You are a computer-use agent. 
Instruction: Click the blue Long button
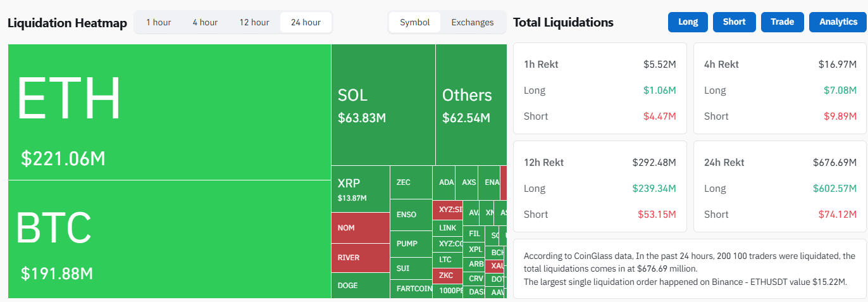pos(688,22)
